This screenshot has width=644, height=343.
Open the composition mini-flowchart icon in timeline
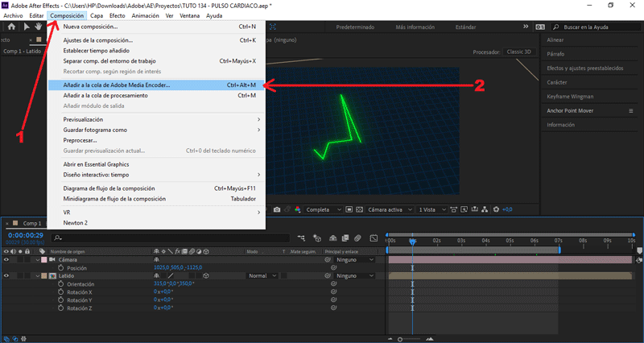click(x=301, y=238)
